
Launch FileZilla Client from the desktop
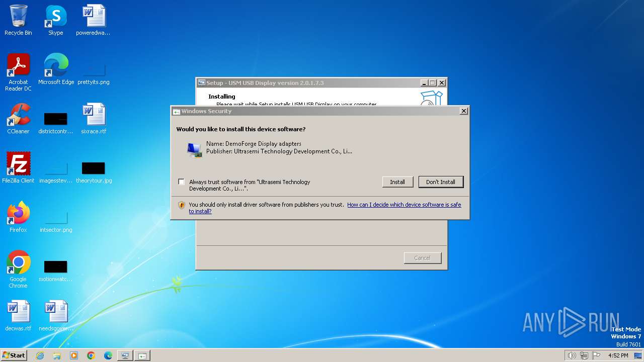[18, 168]
